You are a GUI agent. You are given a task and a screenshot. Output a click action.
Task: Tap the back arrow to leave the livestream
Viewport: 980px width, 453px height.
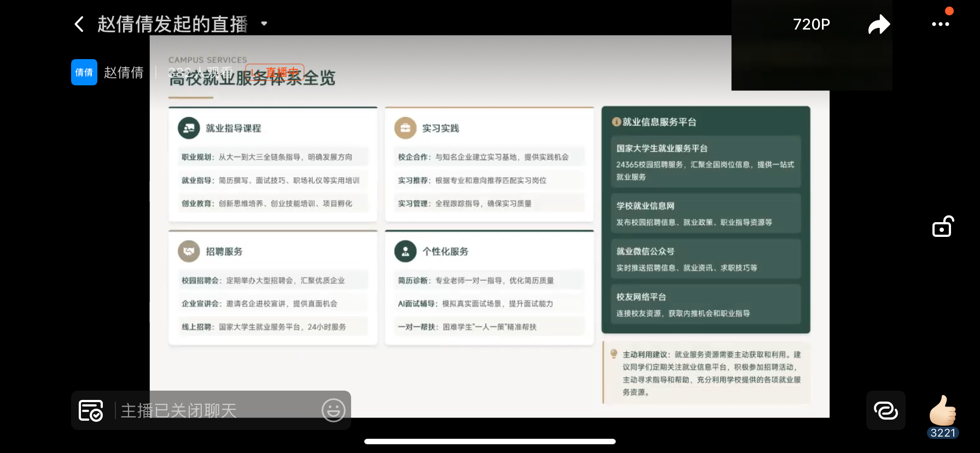(79, 24)
